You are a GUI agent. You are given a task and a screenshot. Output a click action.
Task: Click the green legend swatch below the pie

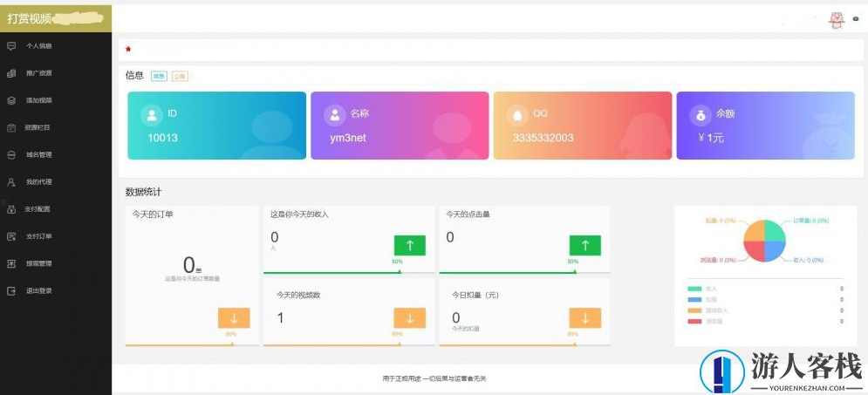pos(694,289)
